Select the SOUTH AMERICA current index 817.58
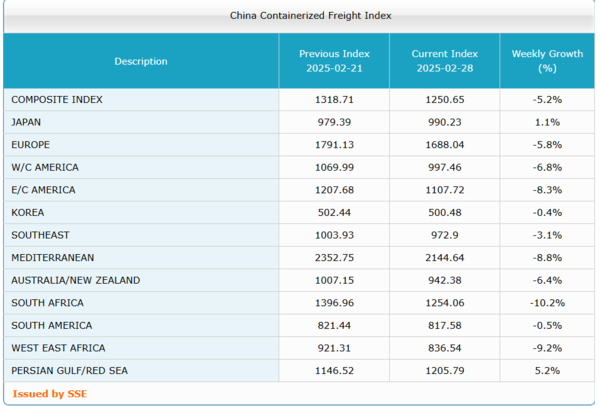600x406 pixels. click(x=445, y=325)
